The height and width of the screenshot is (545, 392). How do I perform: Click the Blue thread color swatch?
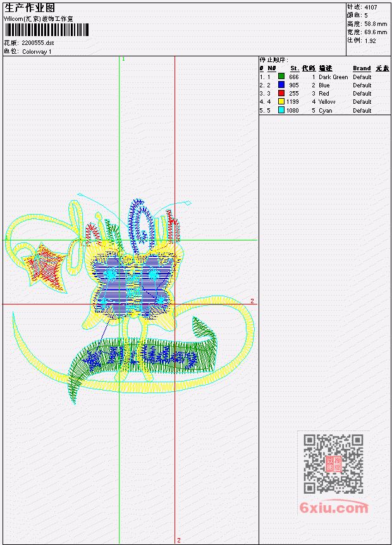[x=281, y=85]
